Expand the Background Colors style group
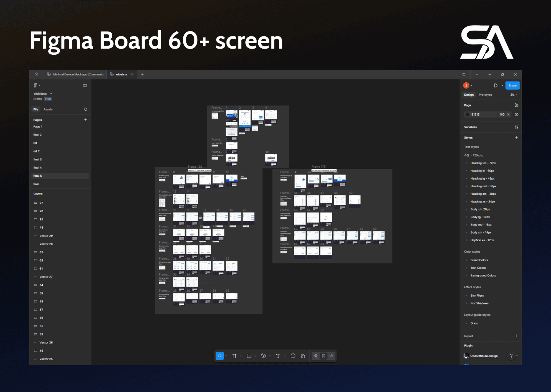Viewport: 551px width, 392px height. (467, 276)
